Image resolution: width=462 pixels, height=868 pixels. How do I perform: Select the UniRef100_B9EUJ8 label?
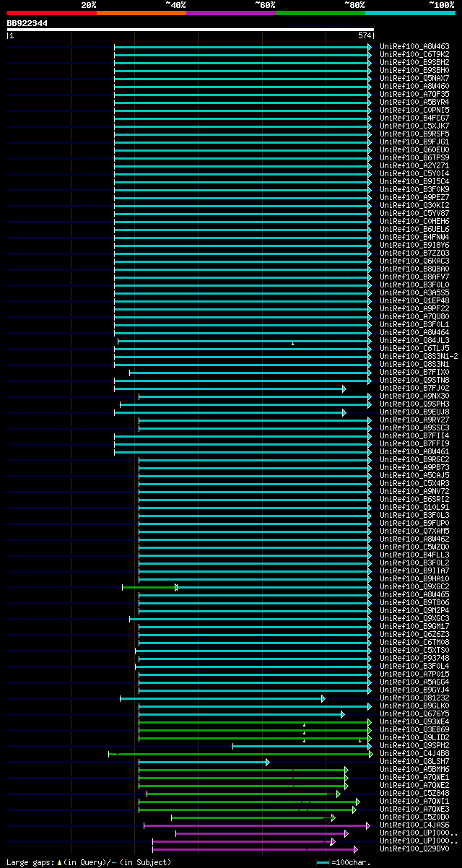414,412
